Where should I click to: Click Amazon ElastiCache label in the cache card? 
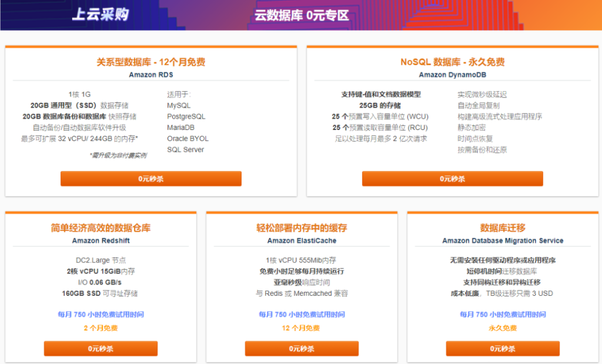301,240
